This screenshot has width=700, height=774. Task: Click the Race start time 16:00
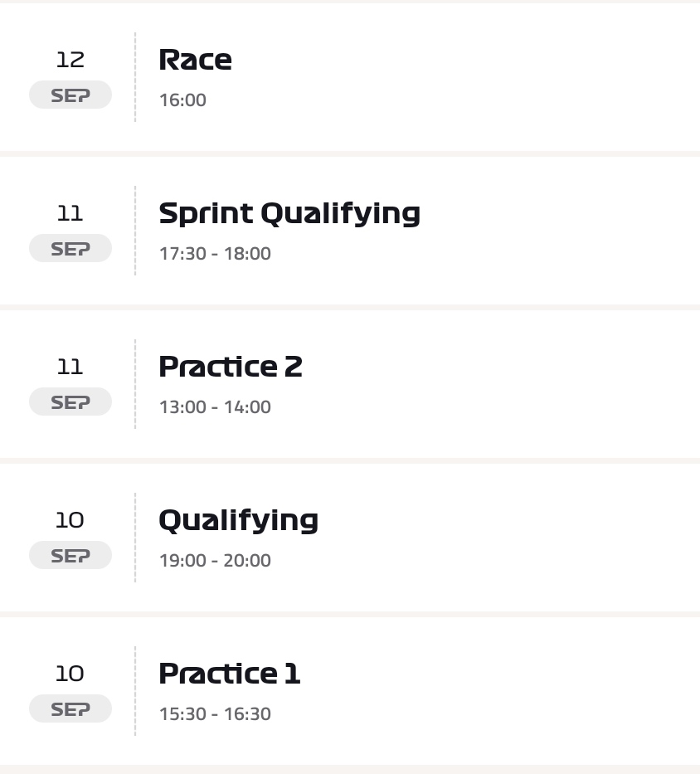pyautogui.click(x=182, y=100)
